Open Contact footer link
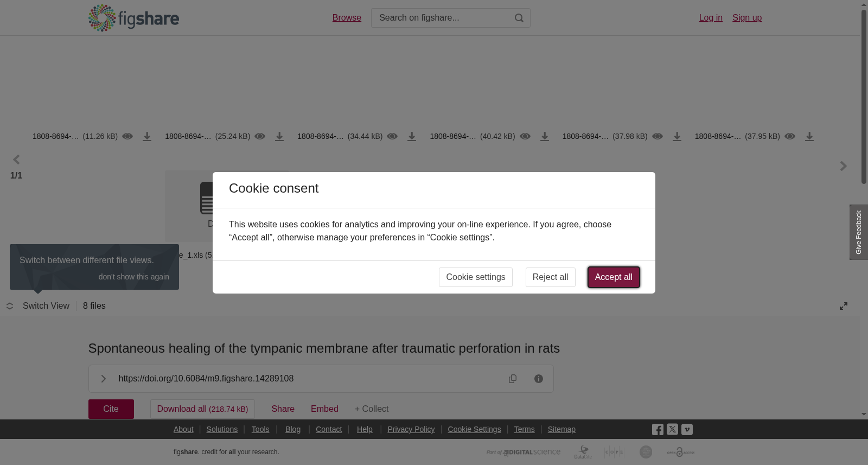 coord(329,429)
